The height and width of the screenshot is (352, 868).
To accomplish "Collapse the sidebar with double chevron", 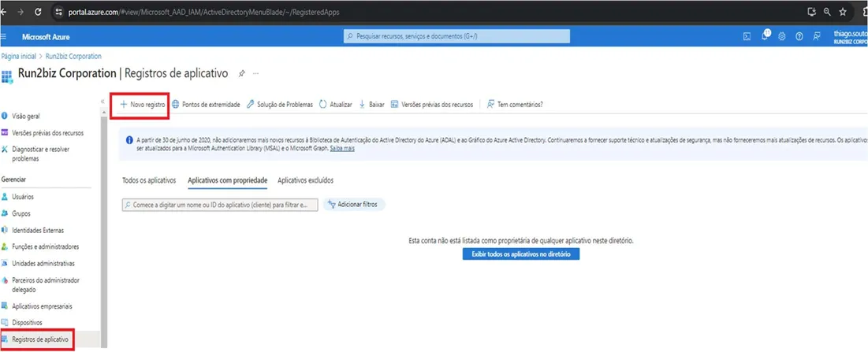I will 102,102.
